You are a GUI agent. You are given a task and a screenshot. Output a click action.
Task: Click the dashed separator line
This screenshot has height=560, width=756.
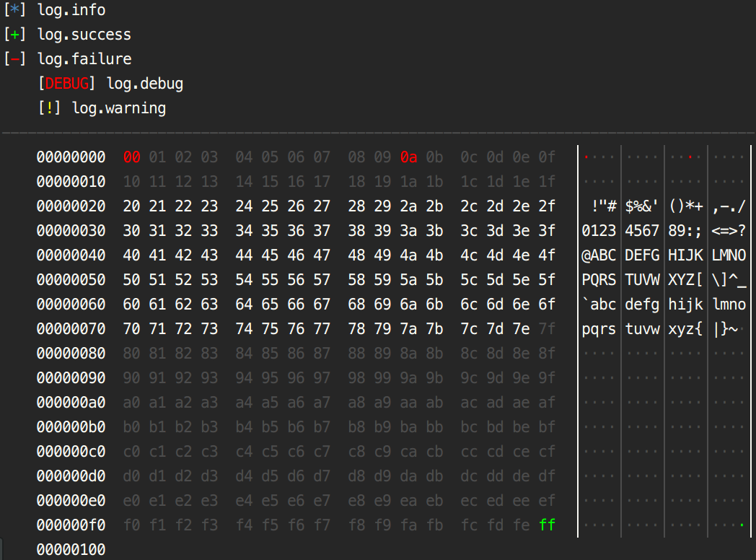click(378, 133)
